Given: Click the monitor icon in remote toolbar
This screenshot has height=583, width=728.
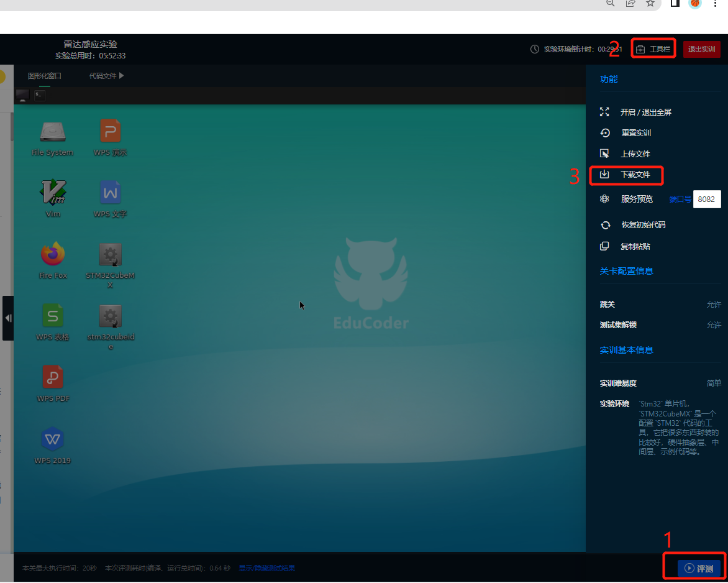Looking at the screenshot, I should 22,95.
